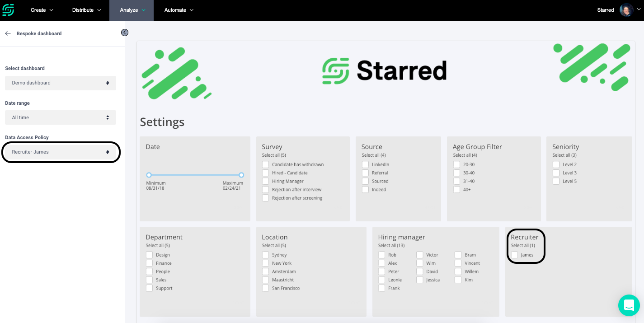The height and width of the screenshot is (323, 644).
Task: Check the Sourced source option
Action: (365, 181)
